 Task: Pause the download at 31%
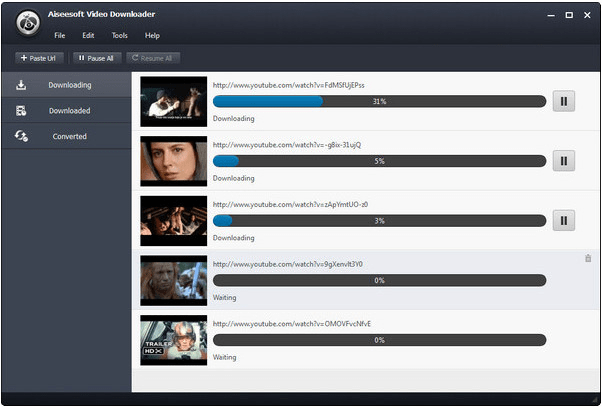pyautogui.click(x=564, y=101)
